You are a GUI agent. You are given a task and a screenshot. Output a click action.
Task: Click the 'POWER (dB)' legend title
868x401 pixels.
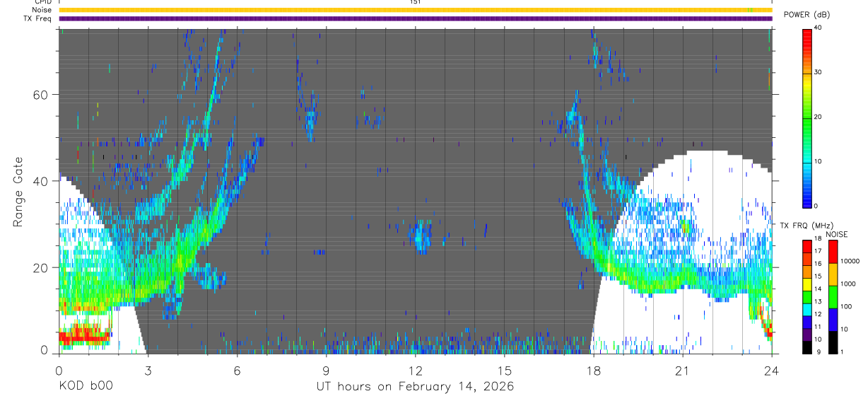click(x=807, y=15)
